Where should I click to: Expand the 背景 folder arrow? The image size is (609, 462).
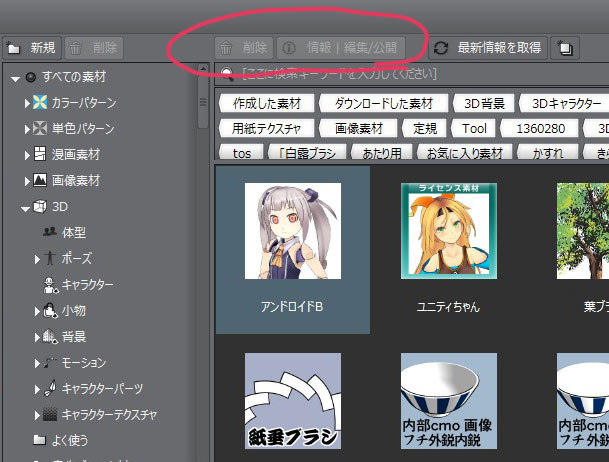tap(37, 337)
